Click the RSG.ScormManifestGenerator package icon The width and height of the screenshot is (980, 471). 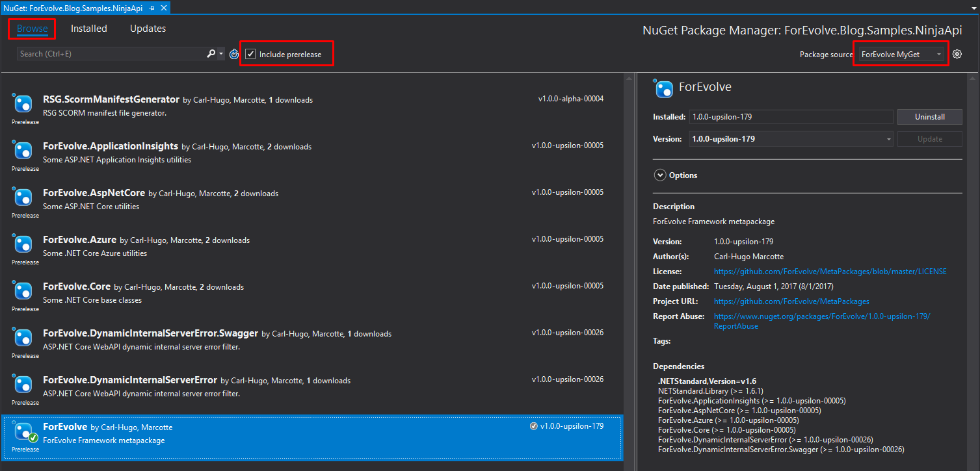pos(23,103)
